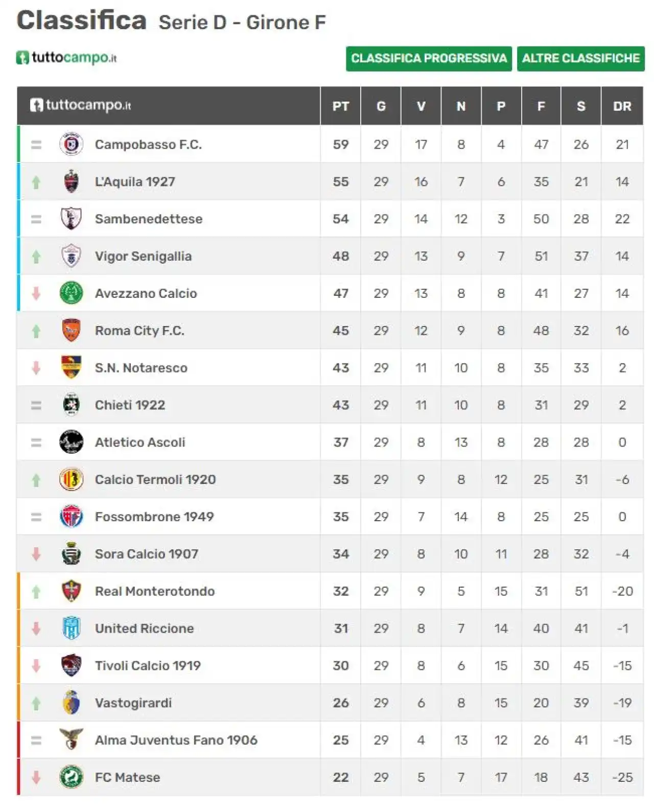
Task: Open the Altre Classifiche view
Action: (580, 58)
